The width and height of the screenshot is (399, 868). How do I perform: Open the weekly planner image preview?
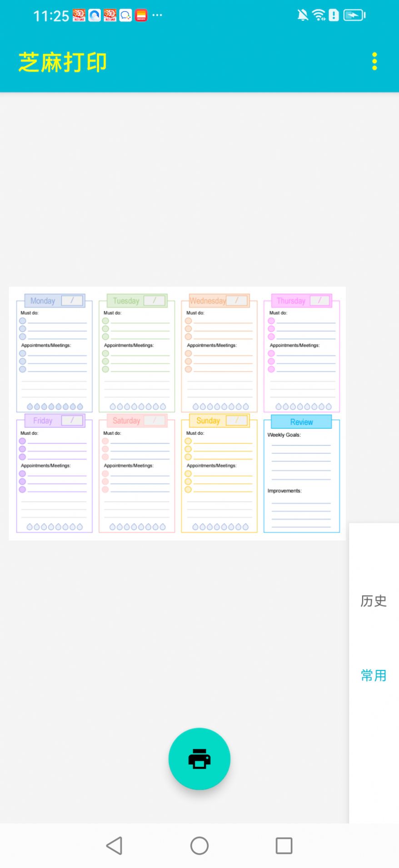(177, 413)
